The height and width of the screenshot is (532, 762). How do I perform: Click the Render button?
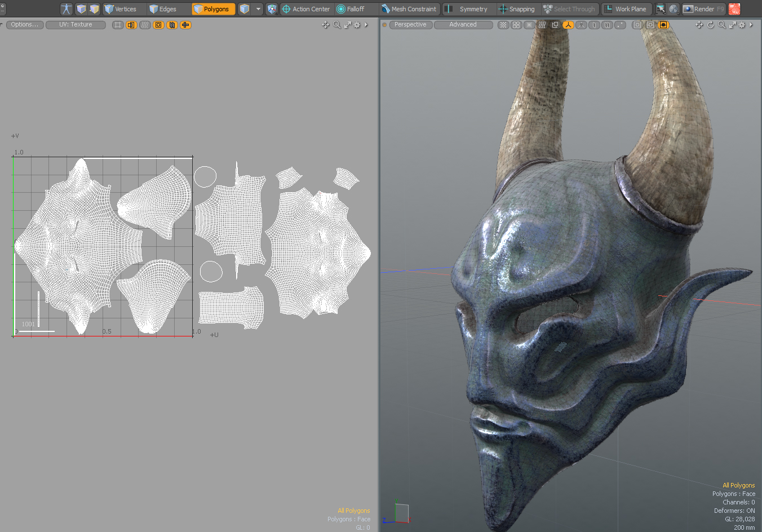pos(703,9)
